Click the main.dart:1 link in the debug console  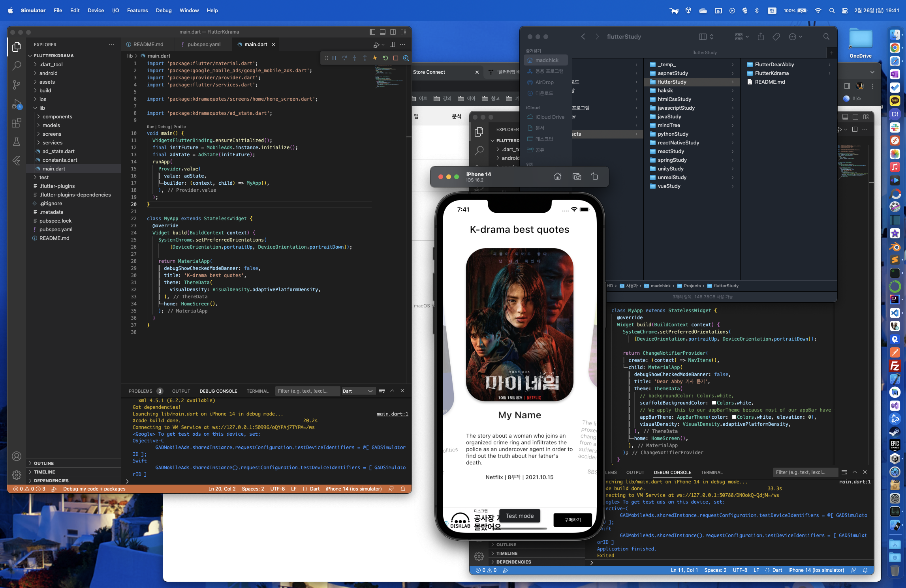392,414
